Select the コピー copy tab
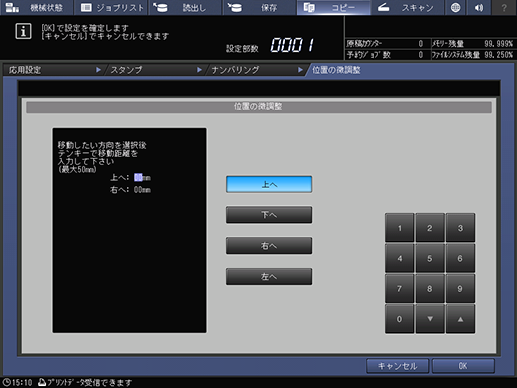The image size is (517, 388). pos(333,7)
